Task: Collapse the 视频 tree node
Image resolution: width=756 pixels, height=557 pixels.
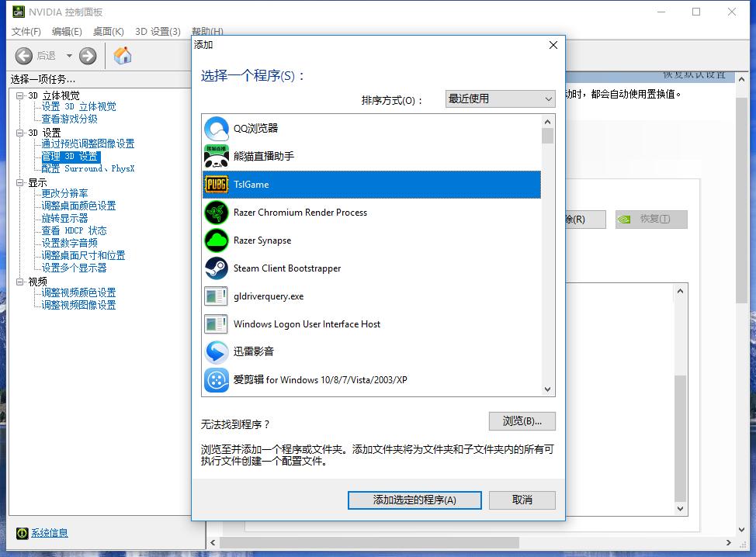Action: 19,282
